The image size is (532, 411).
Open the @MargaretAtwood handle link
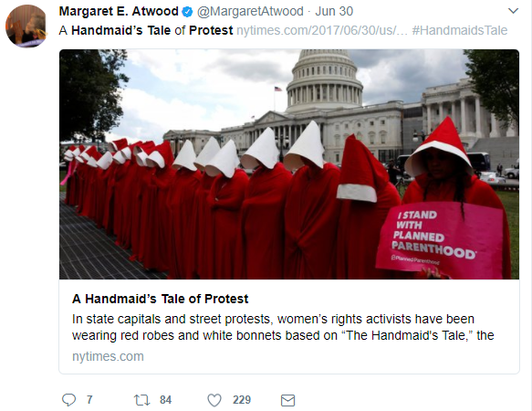pos(250,11)
